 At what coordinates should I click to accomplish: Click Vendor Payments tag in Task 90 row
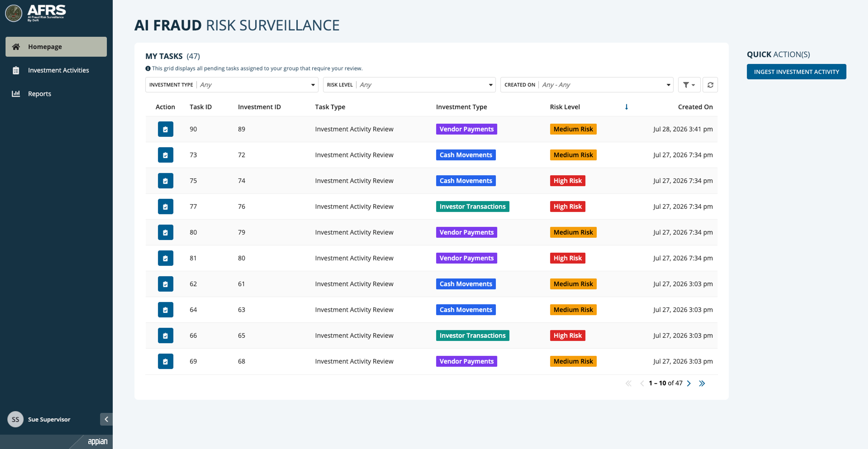coord(466,129)
